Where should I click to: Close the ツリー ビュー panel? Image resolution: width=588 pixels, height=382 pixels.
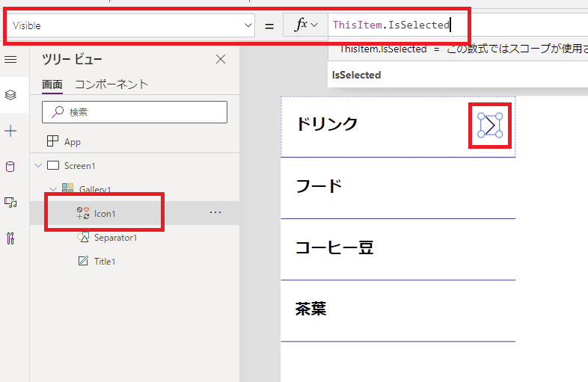pos(221,59)
